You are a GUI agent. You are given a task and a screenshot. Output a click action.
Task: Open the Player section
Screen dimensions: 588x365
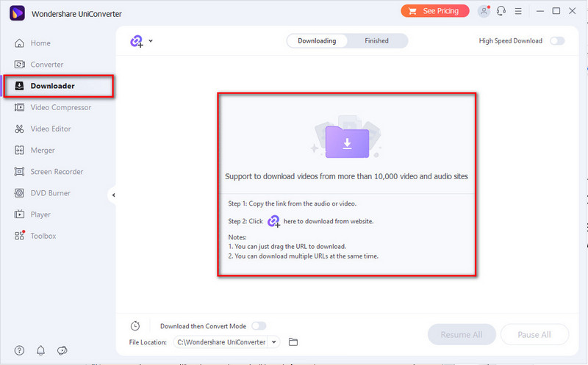pyautogui.click(x=32, y=214)
